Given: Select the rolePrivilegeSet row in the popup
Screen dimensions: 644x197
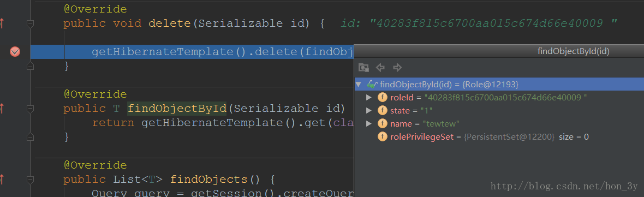Looking at the screenshot, I should 499,136.
